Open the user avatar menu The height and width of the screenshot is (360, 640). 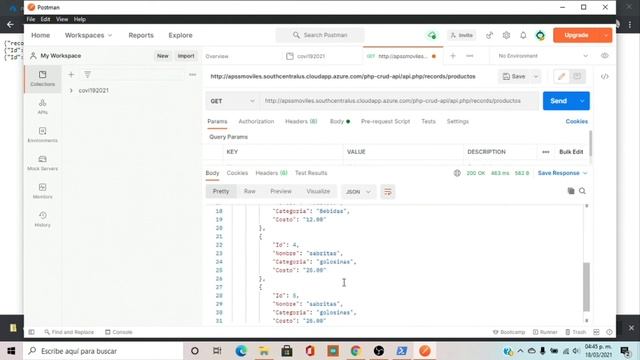click(x=540, y=36)
